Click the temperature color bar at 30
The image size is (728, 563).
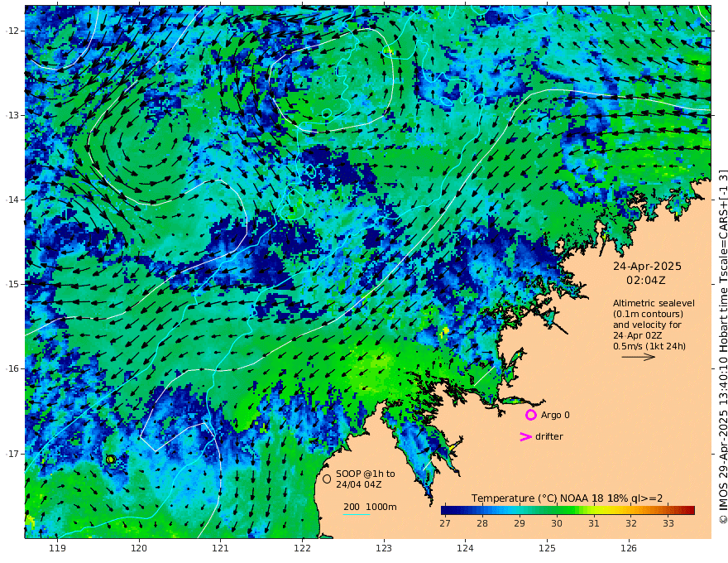point(557,510)
